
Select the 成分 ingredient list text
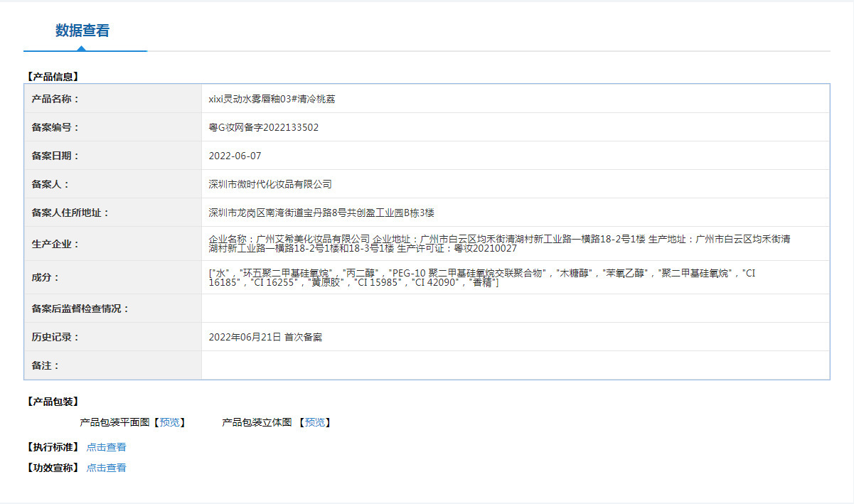point(482,278)
